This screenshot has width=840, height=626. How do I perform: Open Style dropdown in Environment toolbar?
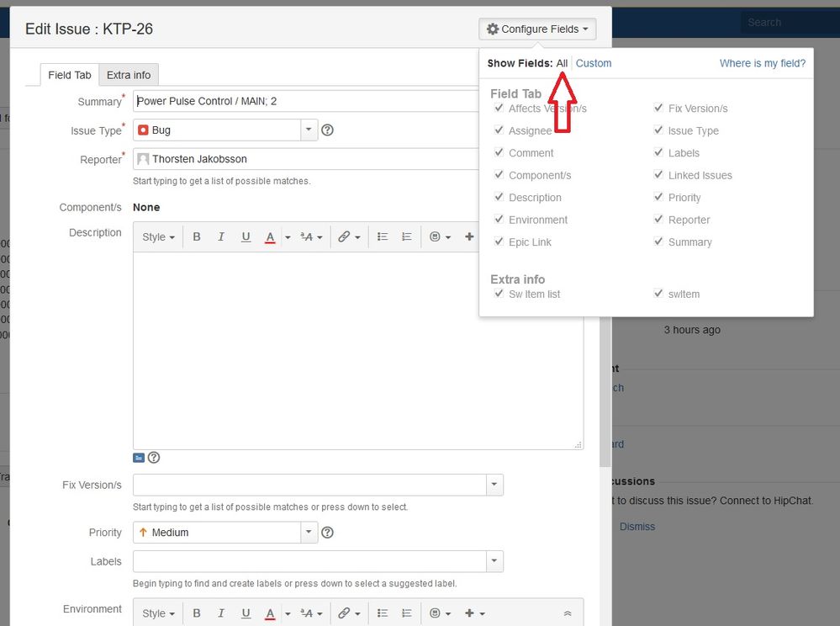pyautogui.click(x=159, y=613)
